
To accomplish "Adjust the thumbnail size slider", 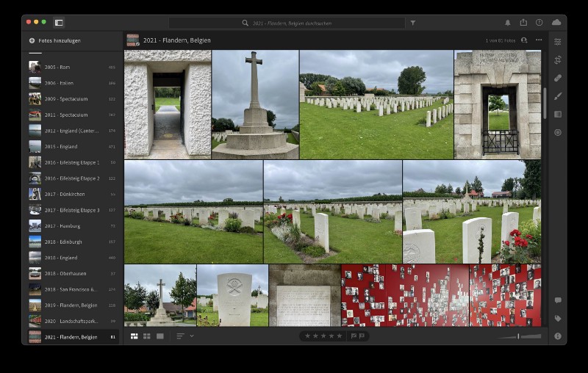I will pyautogui.click(x=519, y=336).
